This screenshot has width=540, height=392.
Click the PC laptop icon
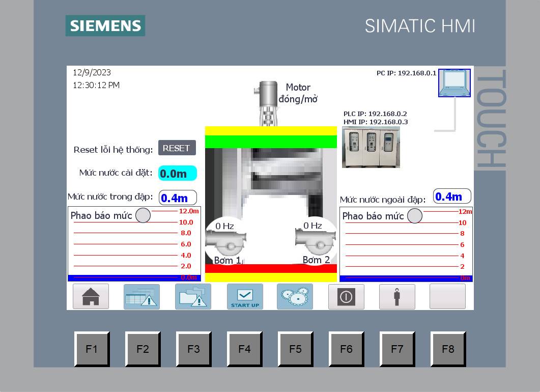point(454,82)
